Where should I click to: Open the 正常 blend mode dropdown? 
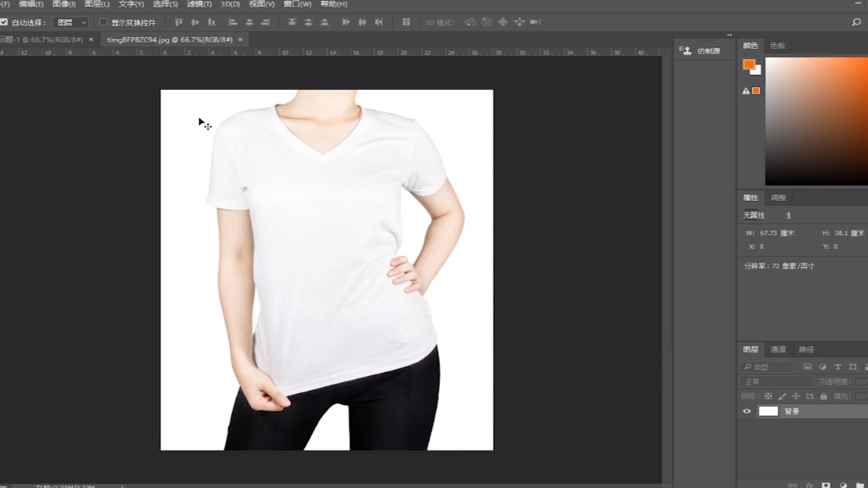click(776, 381)
